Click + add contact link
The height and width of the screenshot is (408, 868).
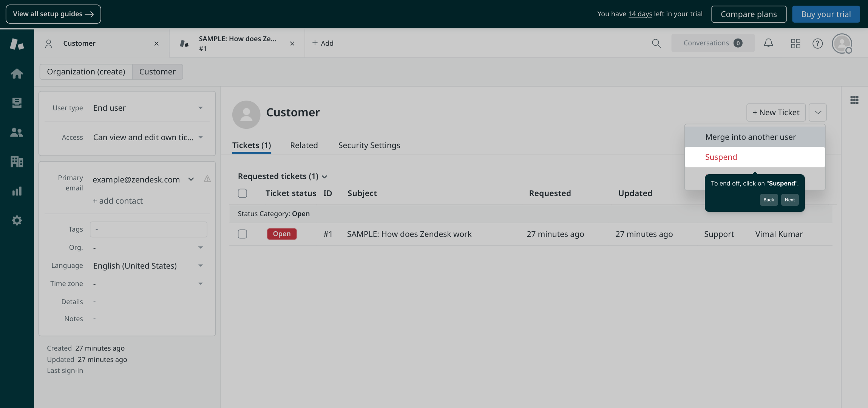click(x=118, y=201)
